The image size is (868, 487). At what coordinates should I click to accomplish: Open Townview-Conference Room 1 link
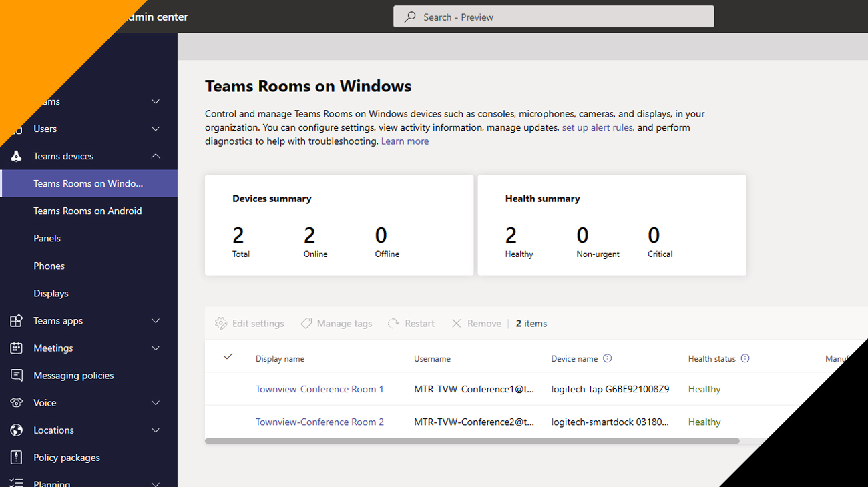tap(320, 389)
